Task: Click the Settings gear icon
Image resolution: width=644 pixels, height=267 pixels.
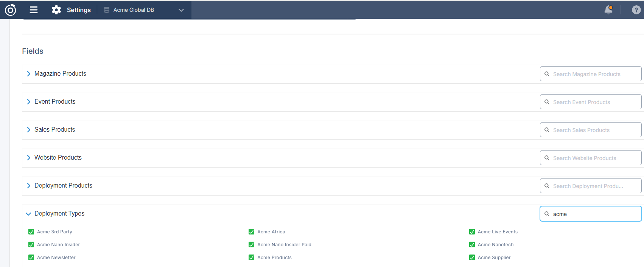Action: pyautogui.click(x=56, y=10)
